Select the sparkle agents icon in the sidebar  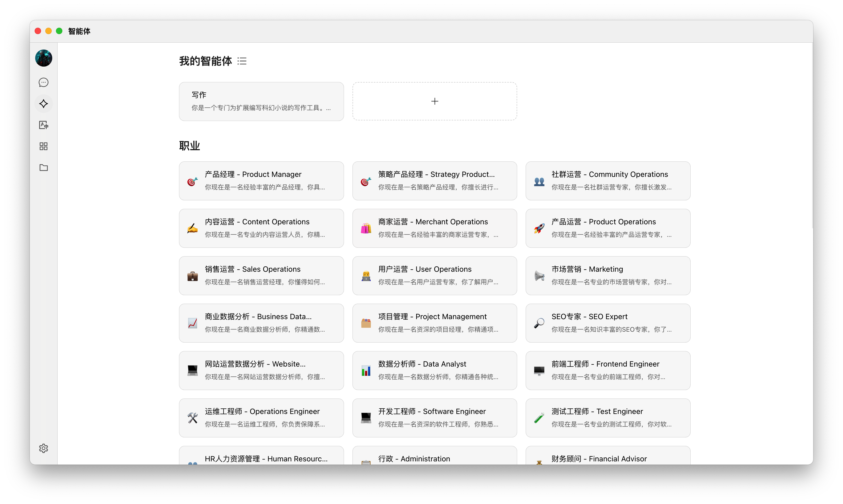point(43,104)
